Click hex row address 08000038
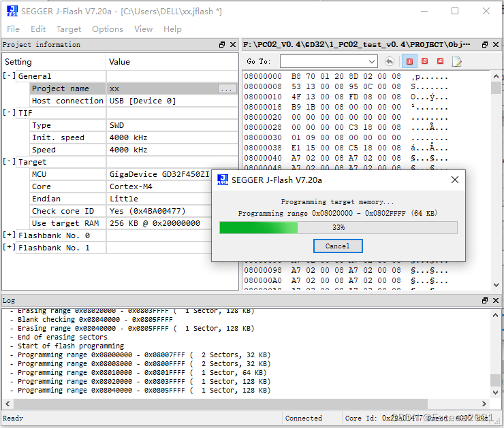Image resolution: width=504 pixels, height=428 pixels. click(263, 148)
